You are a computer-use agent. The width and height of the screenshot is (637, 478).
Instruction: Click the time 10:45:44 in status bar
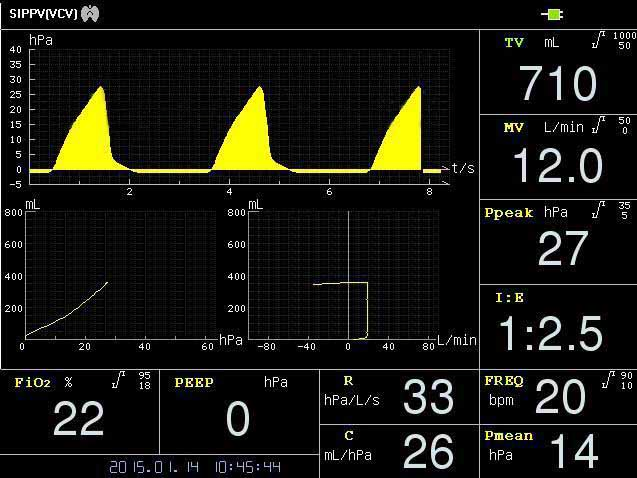(x=247, y=467)
